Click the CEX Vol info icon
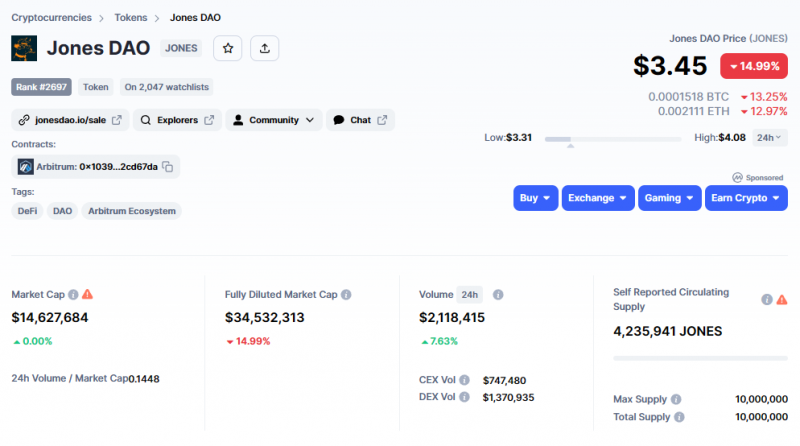Screen dimensions: 800x446 466,381
